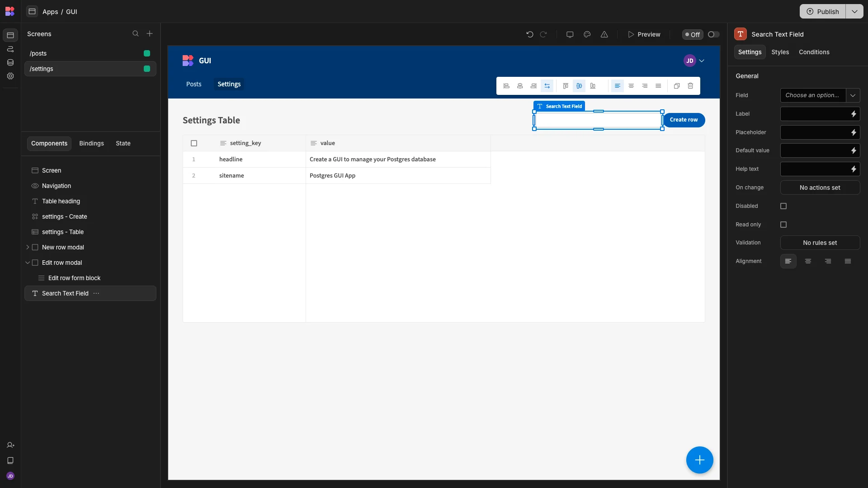Add new screen with plus icon
868x488 pixels.
pyautogui.click(x=150, y=34)
